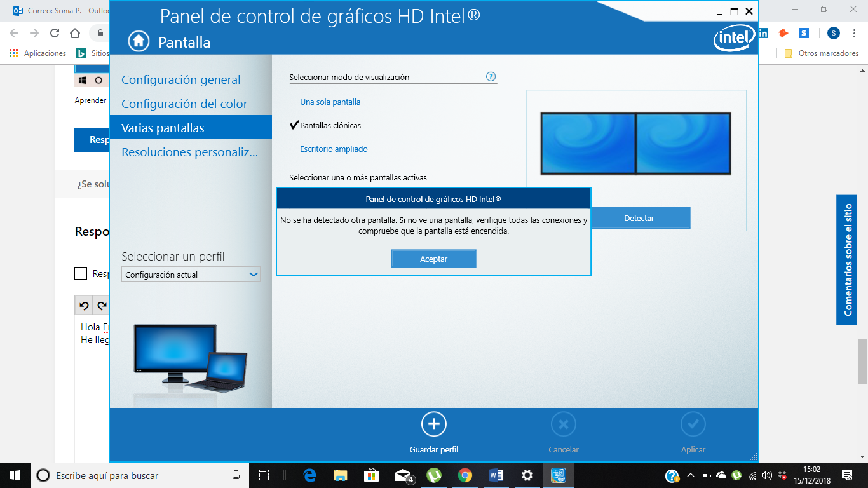Viewport: 868px width, 488px height.
Task: Open Otros marcadores bookmarks folder
Action: [822, 53]
